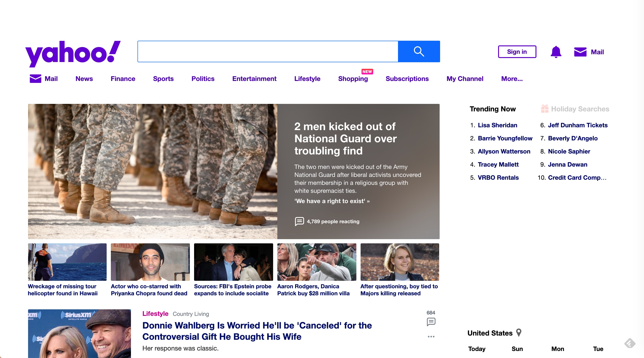Open the Hawaii helicopter wreckage thumbnail

[67, 262]
